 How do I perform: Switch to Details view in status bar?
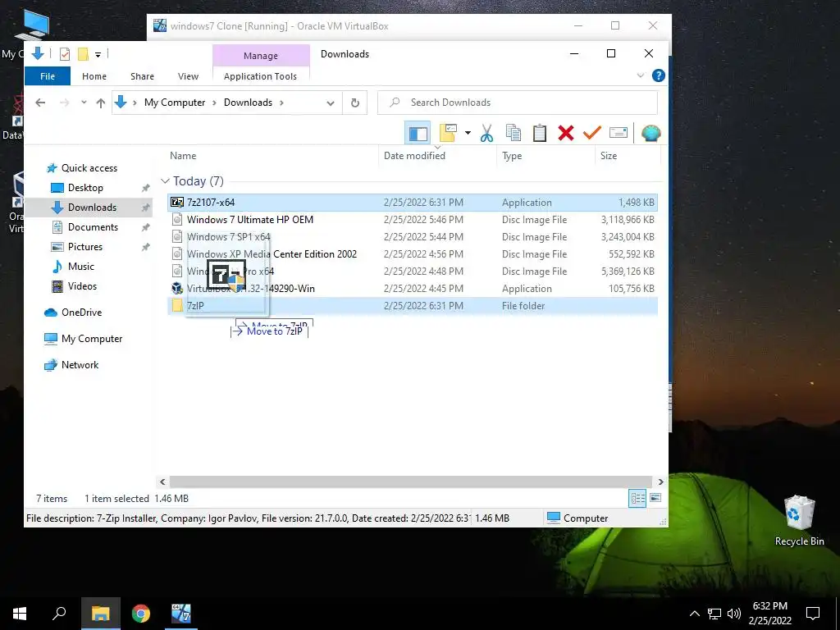point(637,498)
